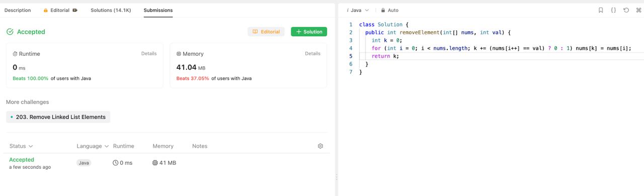This screenshot has width=644, height=196.
Task: Click the orange Editorial button
Action: point(266,32)
